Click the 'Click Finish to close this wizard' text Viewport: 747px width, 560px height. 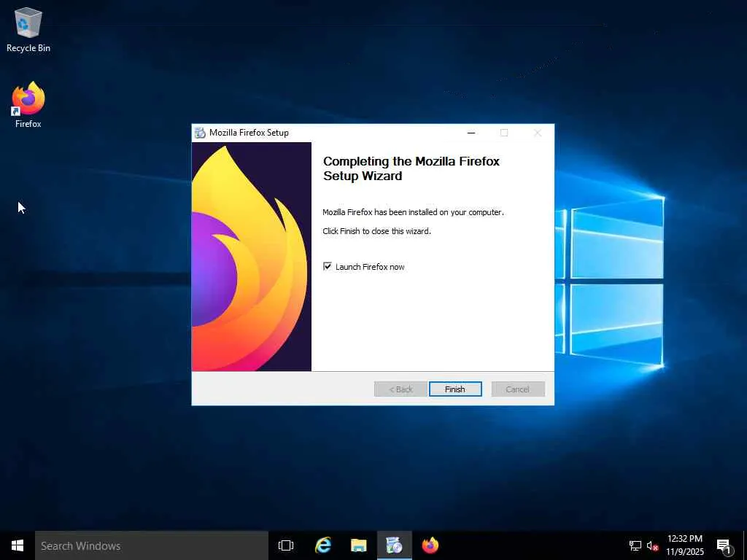(x=376, y=231)
